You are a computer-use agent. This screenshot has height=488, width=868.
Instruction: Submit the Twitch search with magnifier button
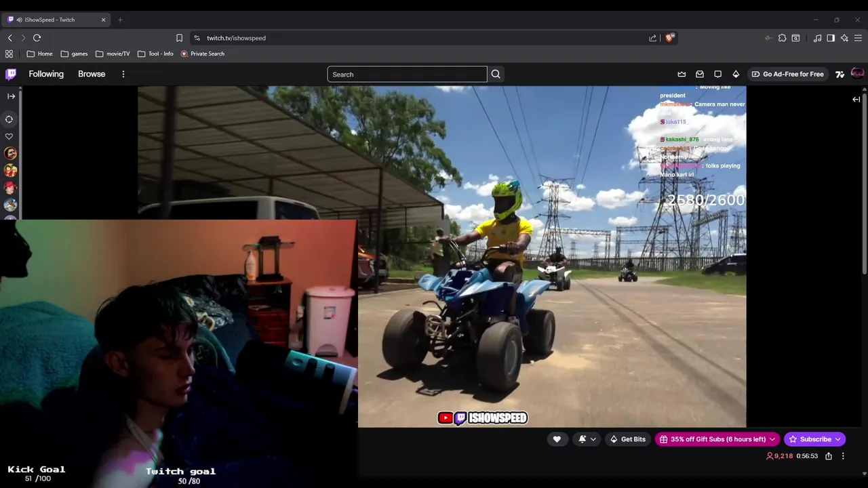coord(496,74)
